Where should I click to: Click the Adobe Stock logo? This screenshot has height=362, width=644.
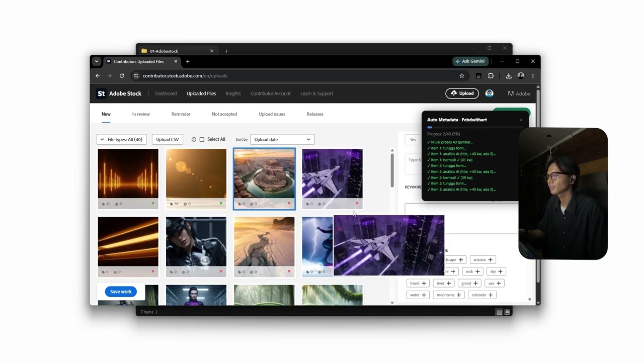pyautogui.click(x=119, y=94)
